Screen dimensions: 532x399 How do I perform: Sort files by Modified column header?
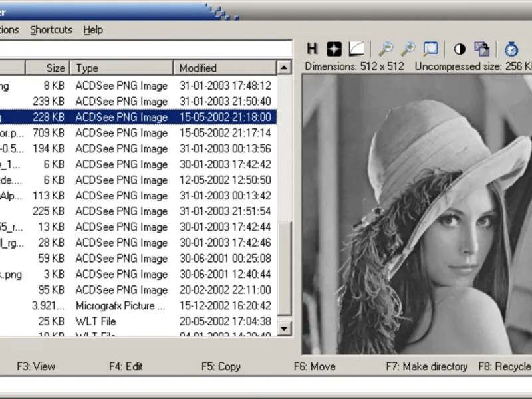[225, 68]
